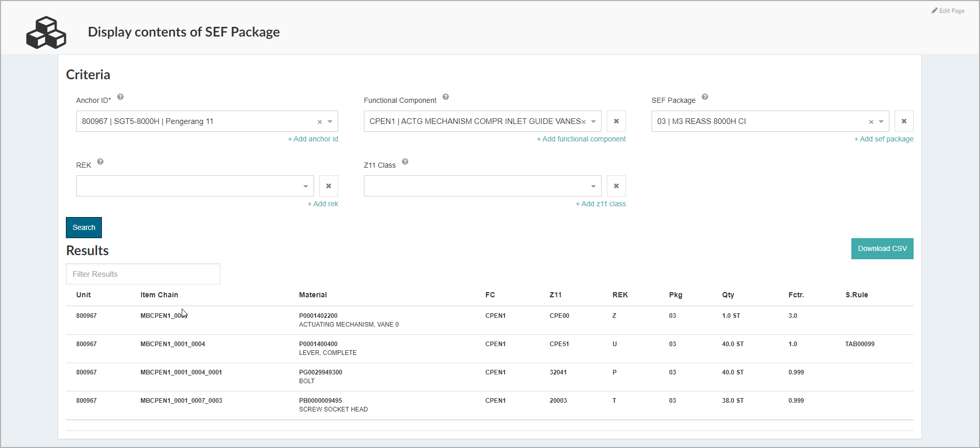Sort by the Z11 column header
This screenshot has width=980, height=448.
pos(555,295)
